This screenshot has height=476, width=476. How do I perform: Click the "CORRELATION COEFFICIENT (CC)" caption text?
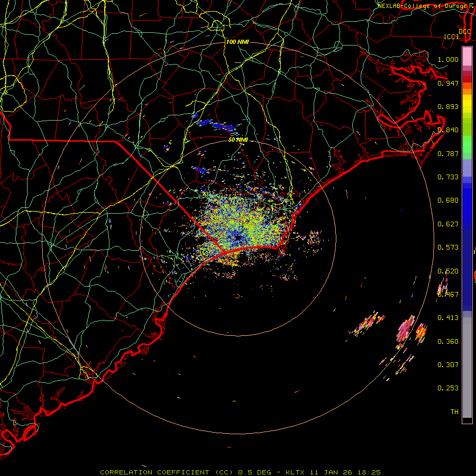tap(167, 472)
